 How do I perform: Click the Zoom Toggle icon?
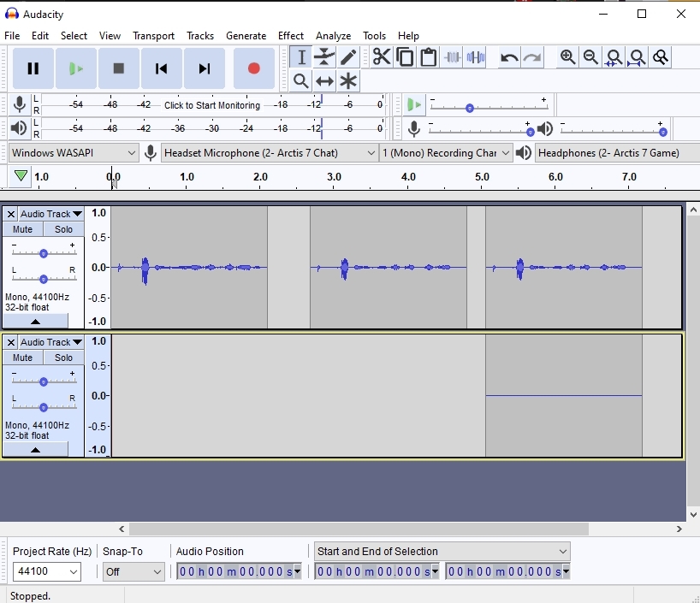661,57
